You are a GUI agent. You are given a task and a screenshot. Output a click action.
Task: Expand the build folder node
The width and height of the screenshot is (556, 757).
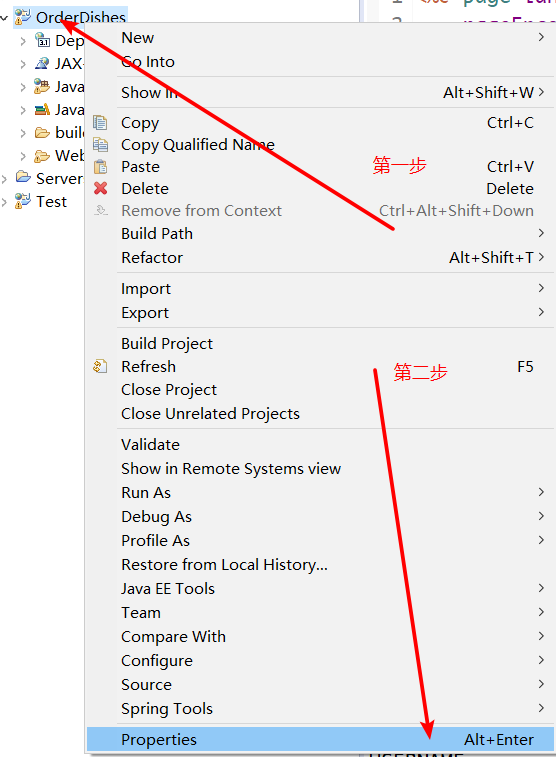point(23,133)
